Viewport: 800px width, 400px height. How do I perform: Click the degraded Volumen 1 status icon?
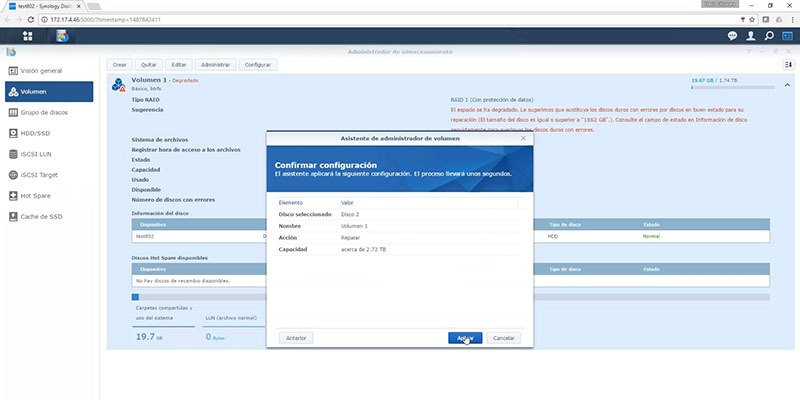tap(118, 85)
